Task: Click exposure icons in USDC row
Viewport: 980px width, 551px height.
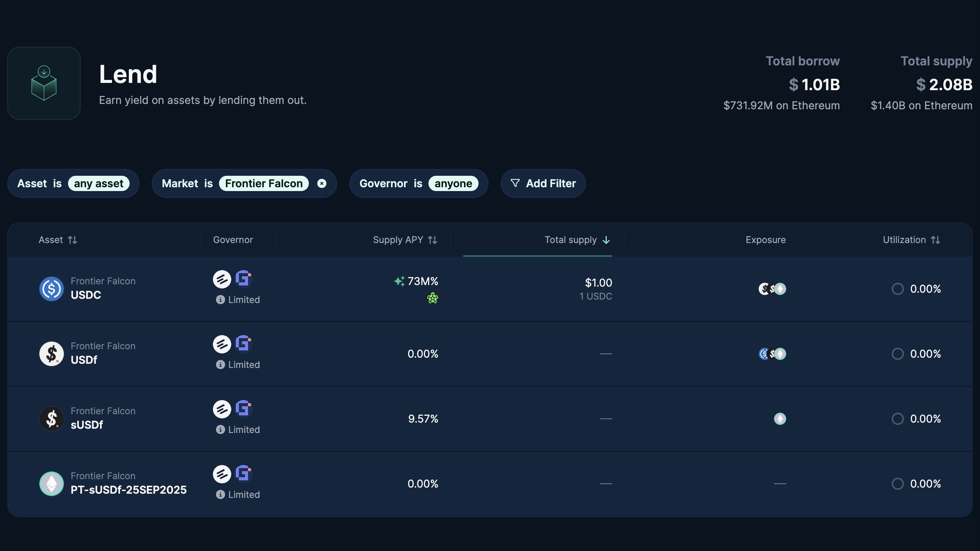Action: click(x=772, y=289)
